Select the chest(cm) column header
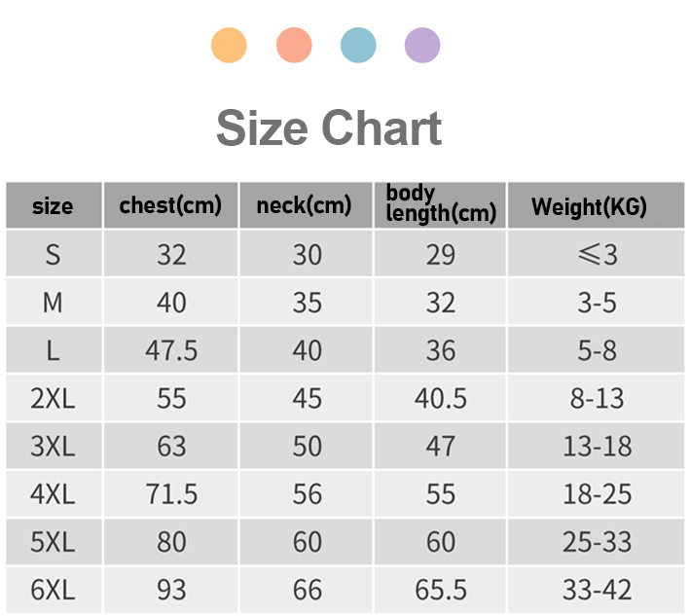 tap(170, 206)
